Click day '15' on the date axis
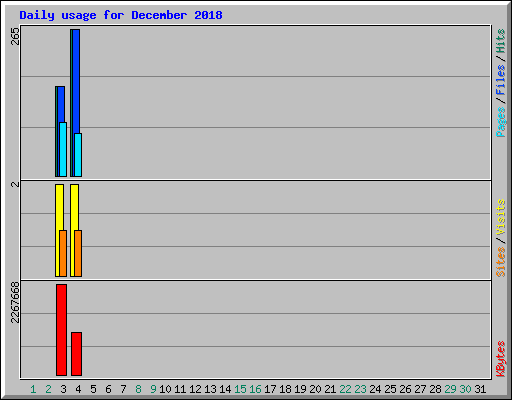 point(240,389)
